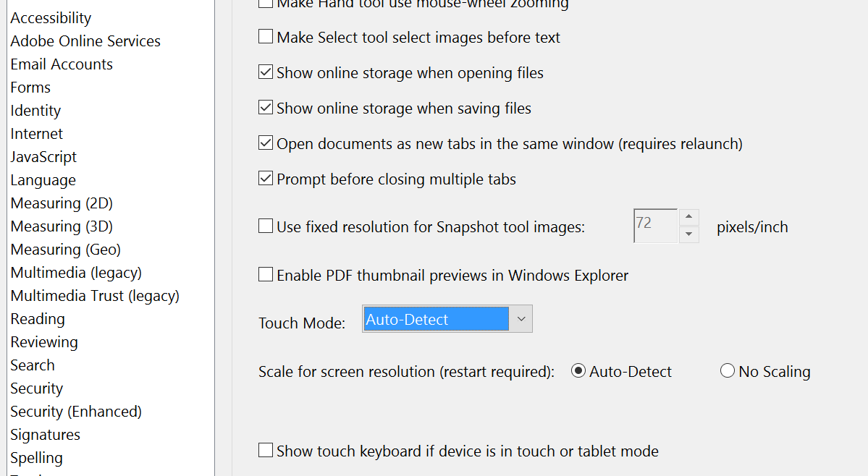Click the pixels/inch resolution input field
Viewport: 868px width, 476px height.
click(655, 226)
